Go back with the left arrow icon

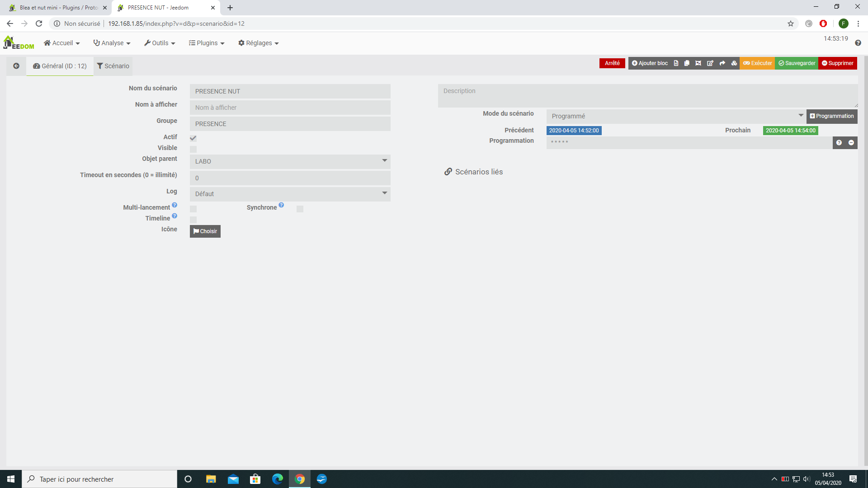point(16,66)
